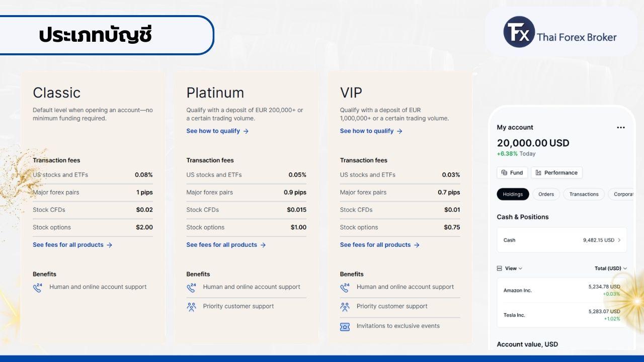Click Platinum's See how to qualify link

tap(217, 131)
